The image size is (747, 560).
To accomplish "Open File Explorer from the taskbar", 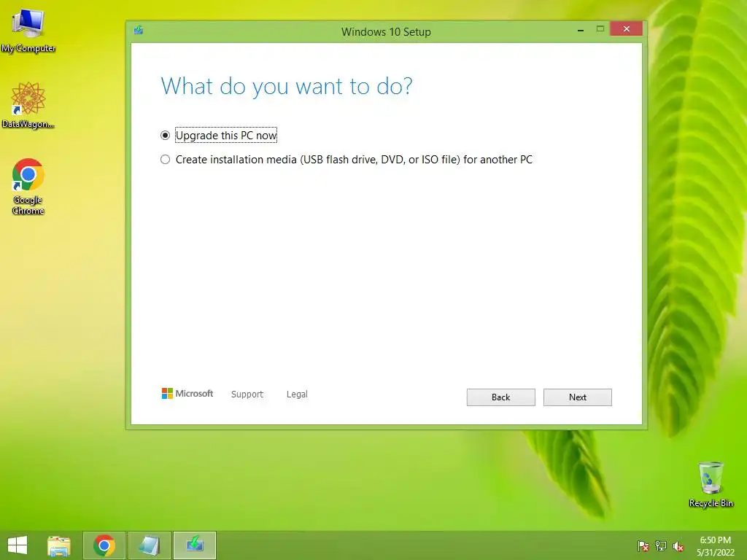I will coord(59,545).
